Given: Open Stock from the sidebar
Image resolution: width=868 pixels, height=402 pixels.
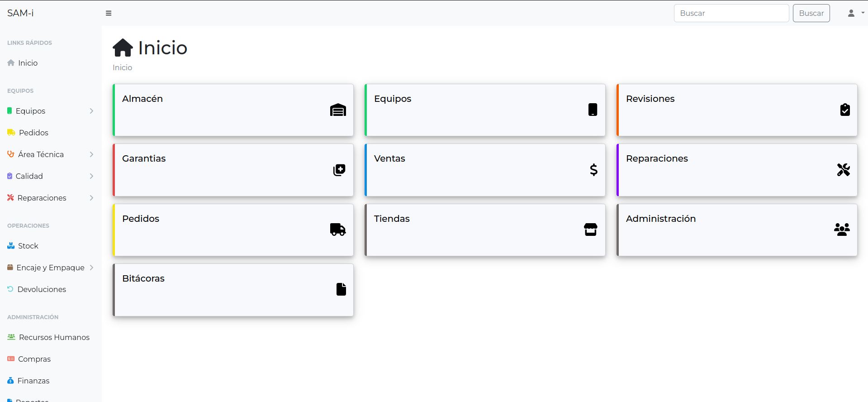Looking at the screenshot, I should tap(28, 246).
